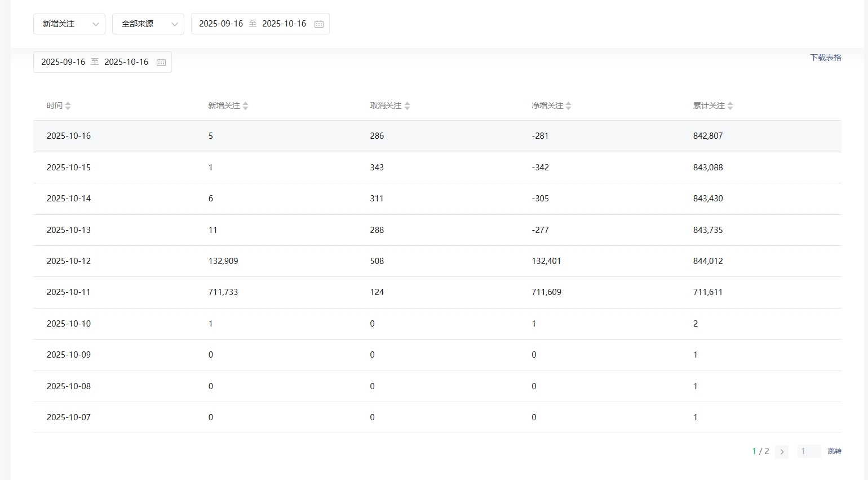The width and height of the screenshot is (868, 480).
Task: Edit end date in table date range picker
Action: (126, 62)
